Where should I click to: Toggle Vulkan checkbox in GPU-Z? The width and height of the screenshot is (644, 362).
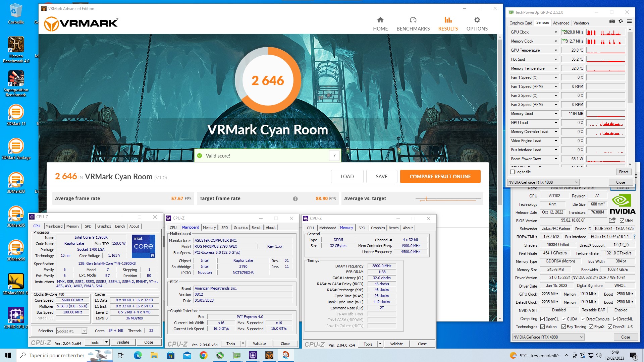(542, 327)
